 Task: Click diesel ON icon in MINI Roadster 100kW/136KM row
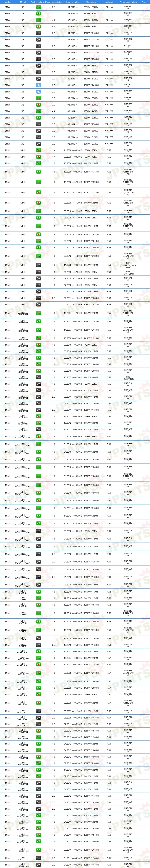click(x=39, y=858)
